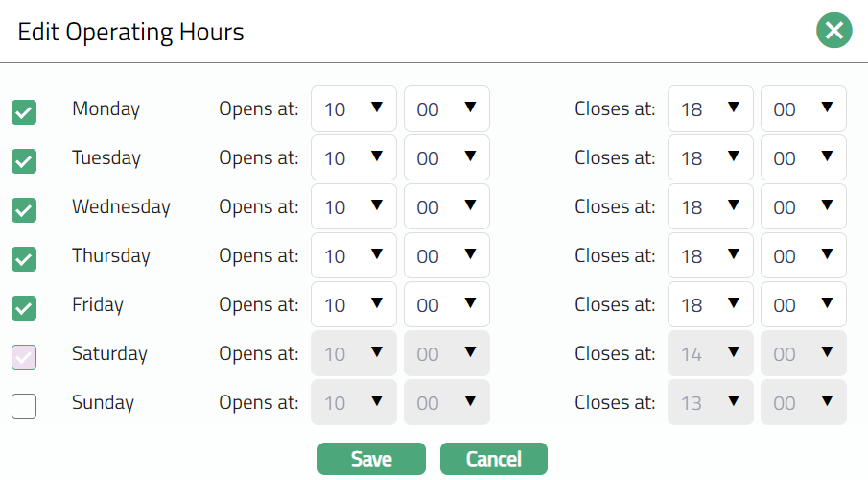Open Thursday opening hour dropdown
868x480 pixels.
(353, 255)
